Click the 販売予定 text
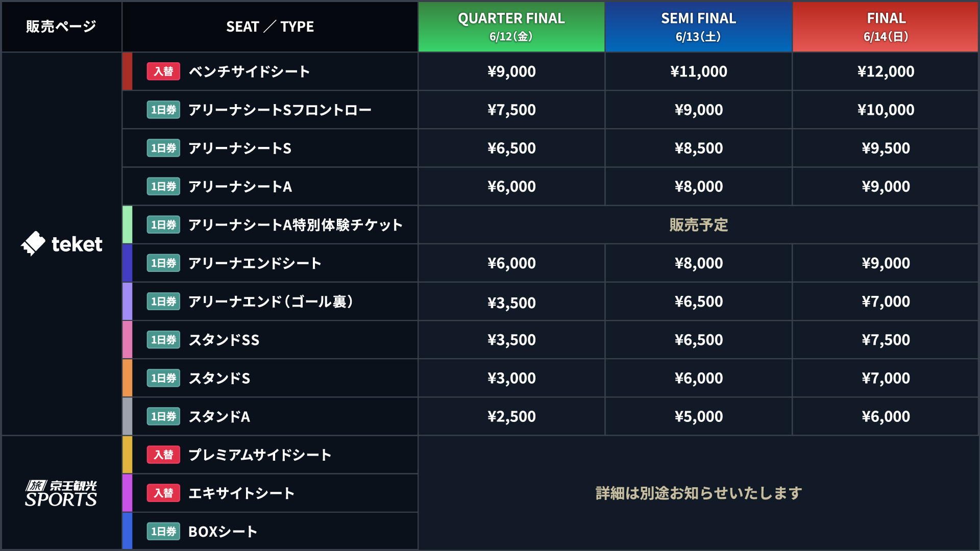This screenshot has width=980, height=551. (x=698, y=225)
